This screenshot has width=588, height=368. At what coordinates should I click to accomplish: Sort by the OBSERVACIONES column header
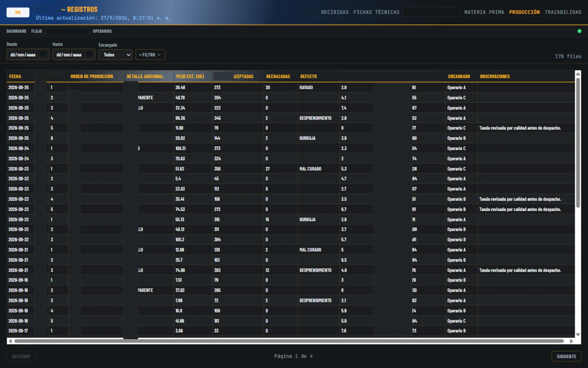pyautogui.click(x=495, y=77)
